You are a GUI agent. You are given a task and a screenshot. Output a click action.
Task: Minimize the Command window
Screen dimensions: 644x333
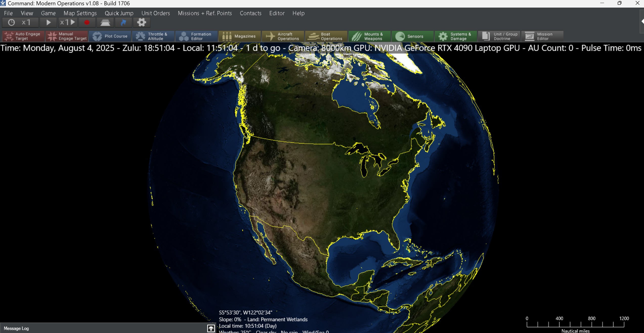click(602, 3)
